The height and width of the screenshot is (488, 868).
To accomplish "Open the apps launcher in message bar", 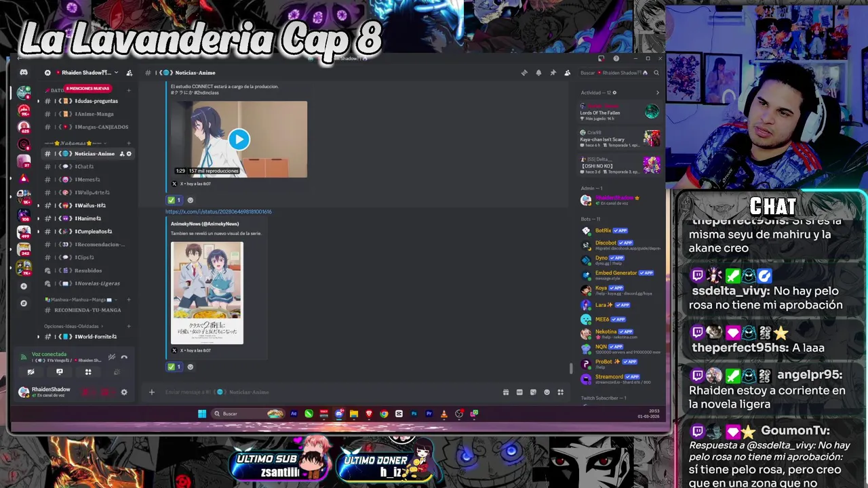I will 560,392.
